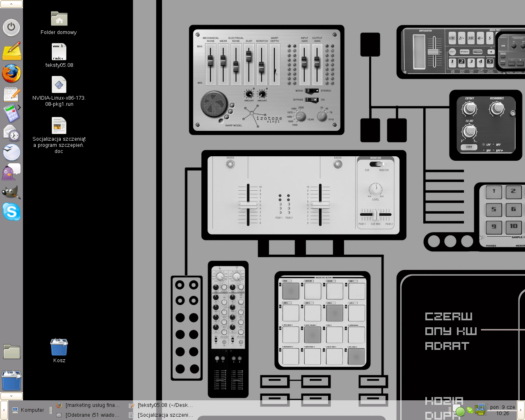Open the Komputer menu

point(28,410)
